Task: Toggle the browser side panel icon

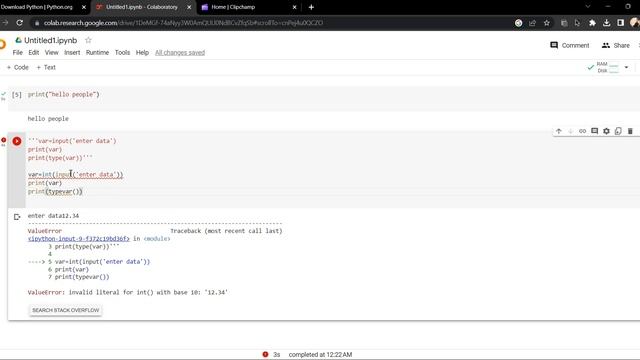Action: pyautogui.click(x=620, y=23)
